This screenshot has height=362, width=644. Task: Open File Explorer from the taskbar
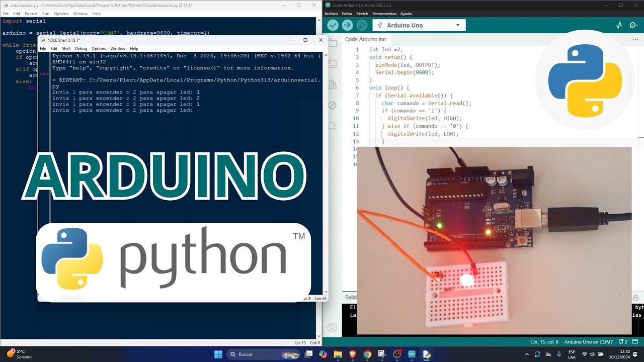(x=338, y=354)
